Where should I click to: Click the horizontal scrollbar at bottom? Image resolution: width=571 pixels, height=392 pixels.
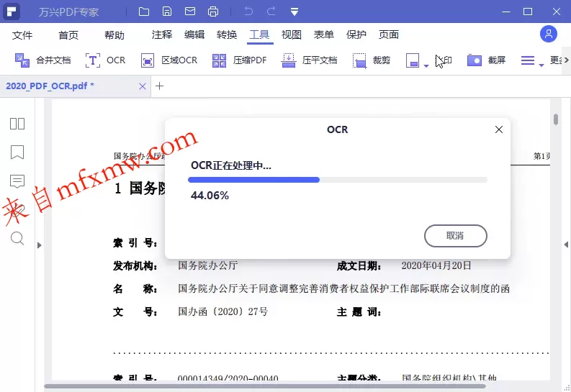click(265, 386)
